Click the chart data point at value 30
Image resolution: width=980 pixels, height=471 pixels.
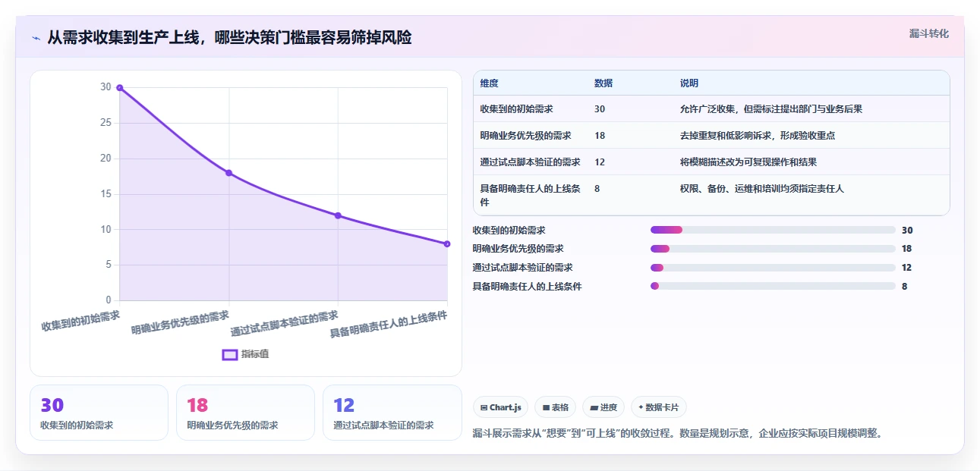pyautogui.click(x=120, y=88)
